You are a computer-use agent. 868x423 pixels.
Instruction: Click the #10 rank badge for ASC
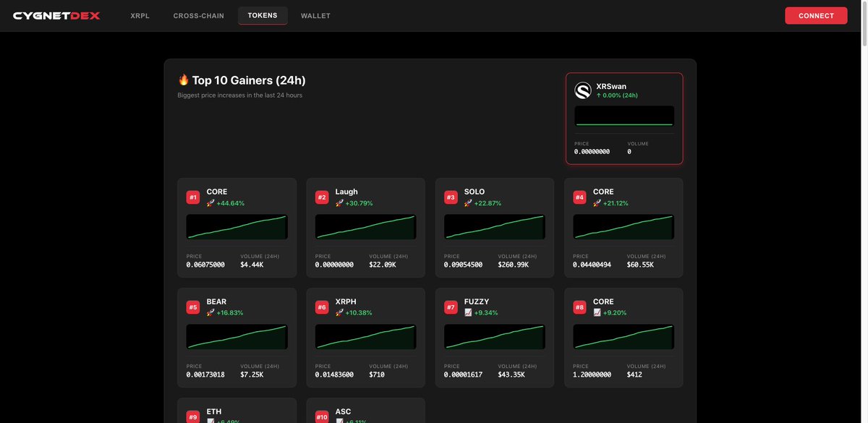pos(322,417)
